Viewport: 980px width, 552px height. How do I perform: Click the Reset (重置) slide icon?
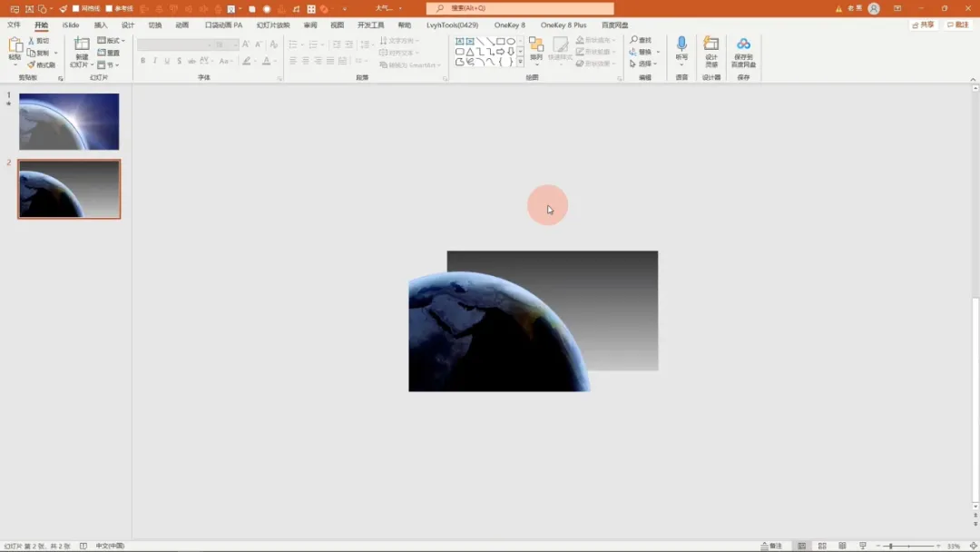tap(107, 52)
